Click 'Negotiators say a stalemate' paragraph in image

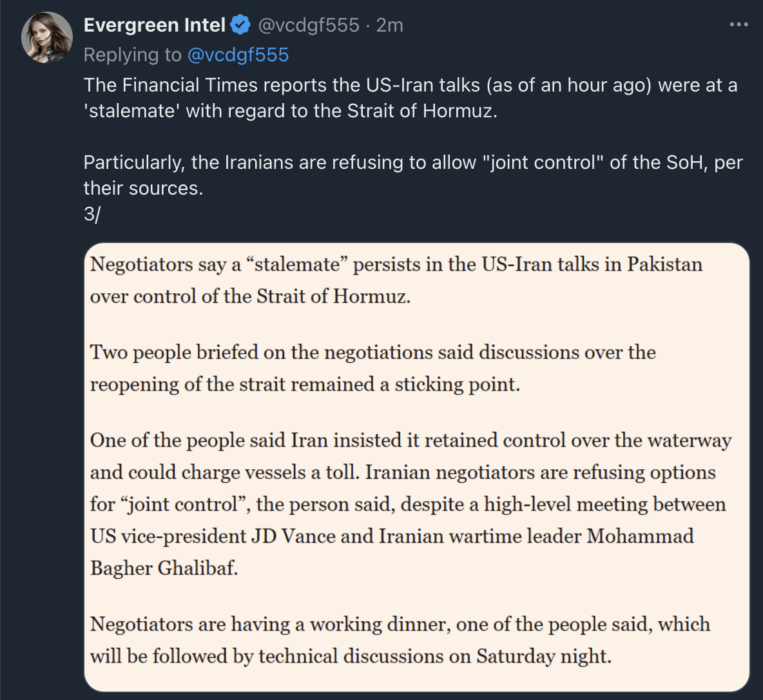[396, 265]
